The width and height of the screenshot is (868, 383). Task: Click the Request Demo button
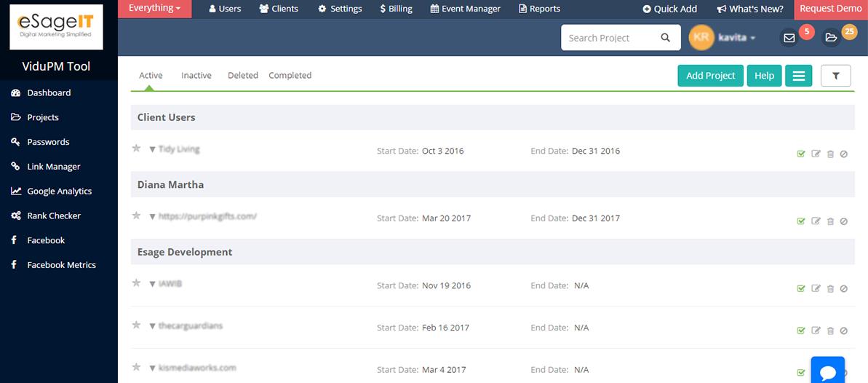tap(830, 9)
